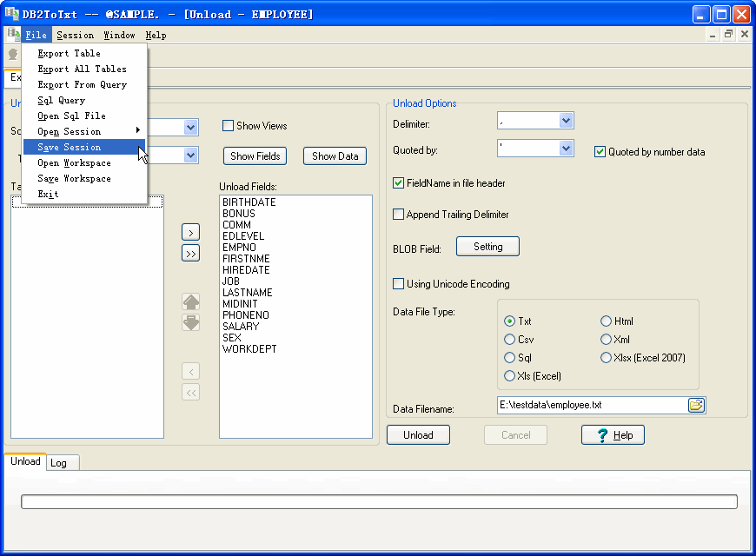Screen dimensions: 756x556
Task: Click the DB2ToTxt app icon in menu bar
Action: (12, 35)
